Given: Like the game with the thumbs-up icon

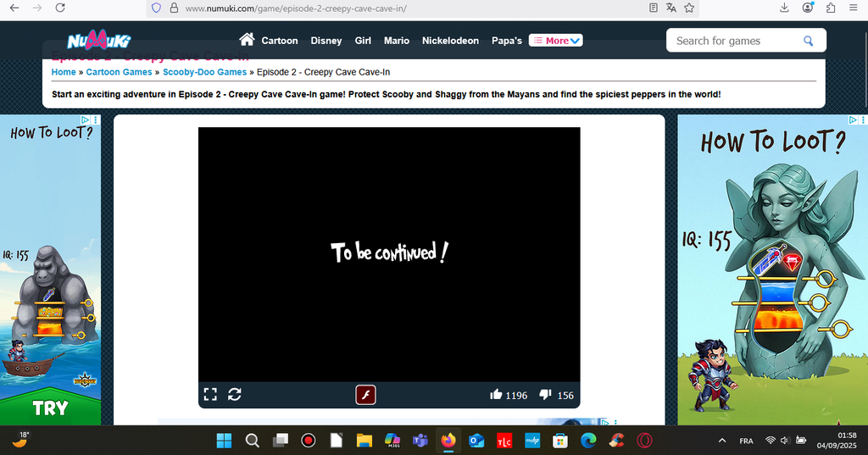Looking at the screenshot, I should click(x=496, y=394).
